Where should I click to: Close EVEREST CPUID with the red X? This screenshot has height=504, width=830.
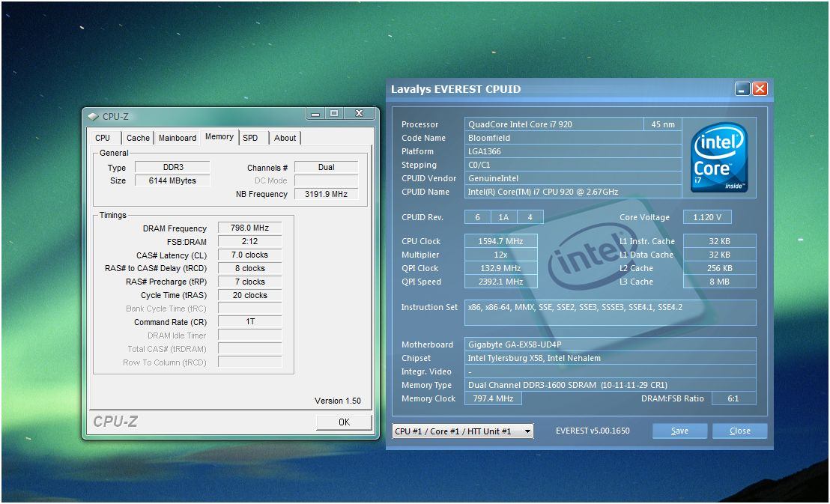(760, 89)
